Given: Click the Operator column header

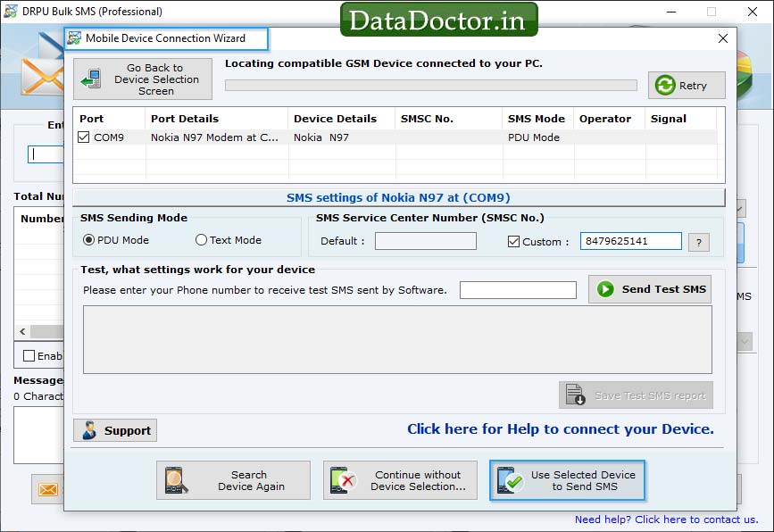Looking at the screenshot, I should point(609,119).
